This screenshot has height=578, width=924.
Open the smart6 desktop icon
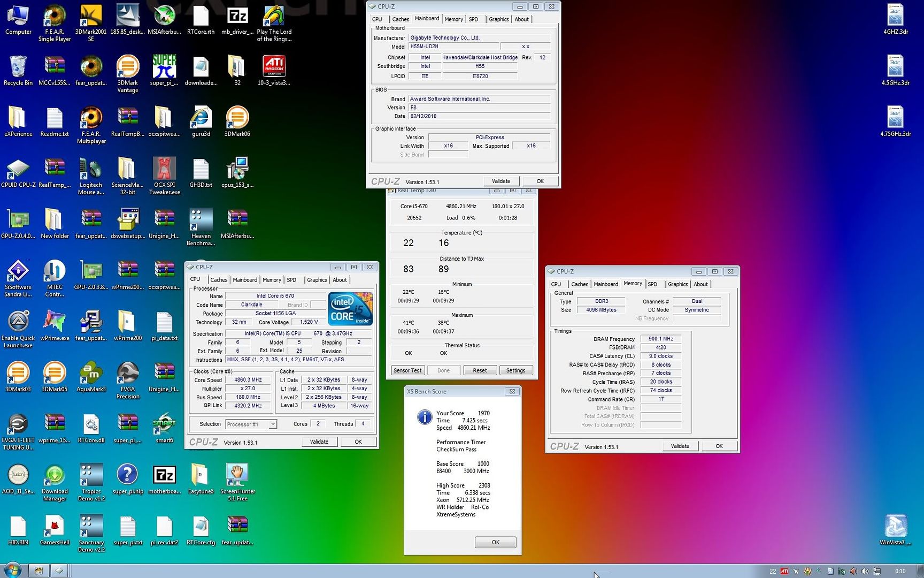[x=164, y=428]
